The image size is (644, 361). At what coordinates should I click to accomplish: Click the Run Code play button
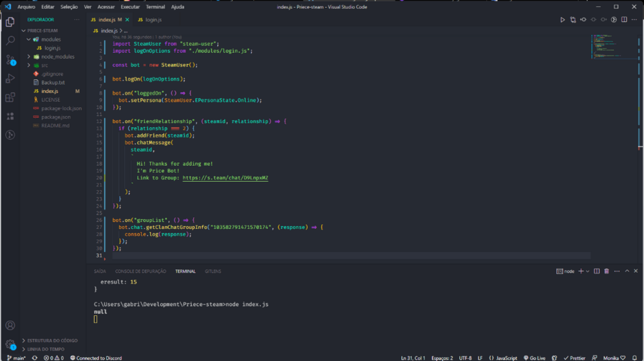(x=562, y=20)
